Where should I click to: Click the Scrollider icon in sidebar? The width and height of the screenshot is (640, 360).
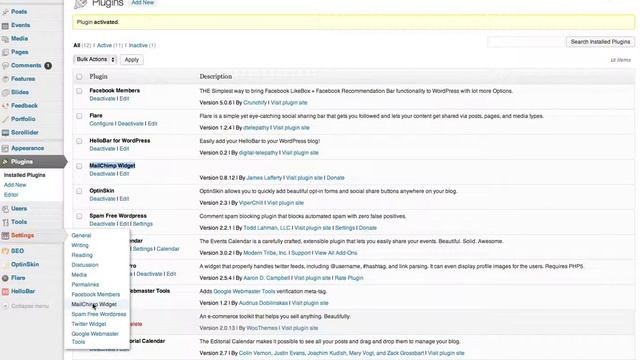5,133
